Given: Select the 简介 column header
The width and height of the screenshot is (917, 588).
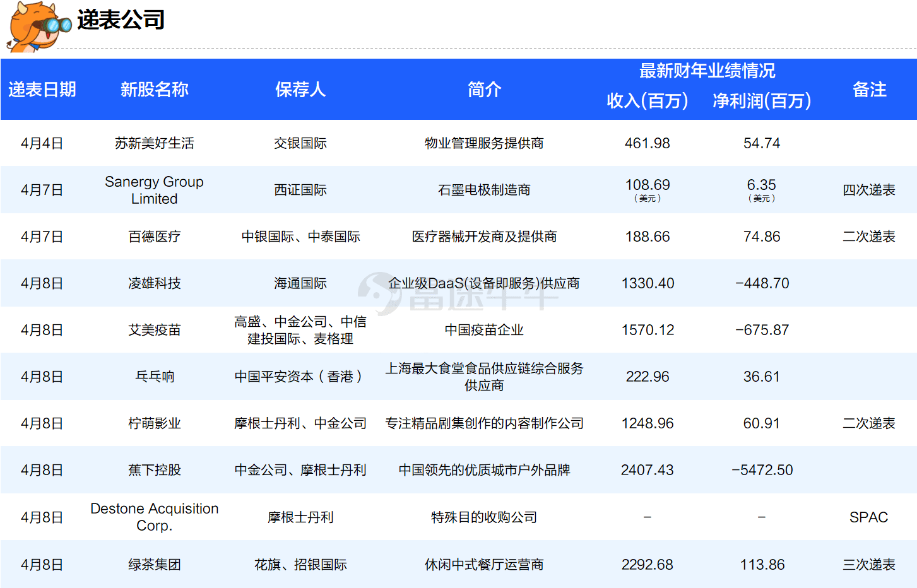Looking at the screenshot, I should [x=484, y=90].
